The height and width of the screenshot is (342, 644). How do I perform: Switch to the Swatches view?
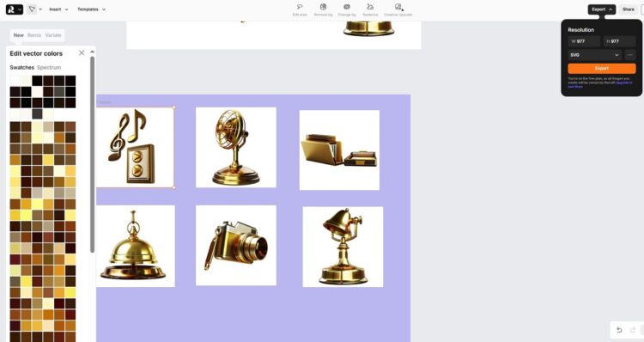click(21, 67)
